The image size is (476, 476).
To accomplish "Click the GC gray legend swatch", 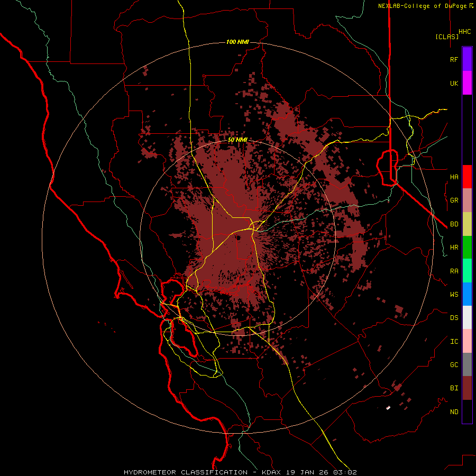I will 467,364.
